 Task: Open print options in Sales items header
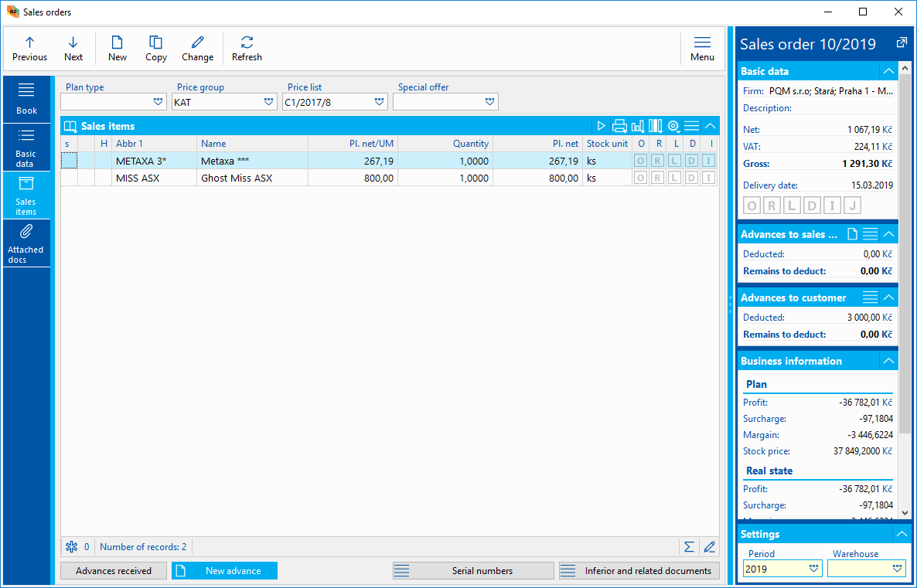619,126
